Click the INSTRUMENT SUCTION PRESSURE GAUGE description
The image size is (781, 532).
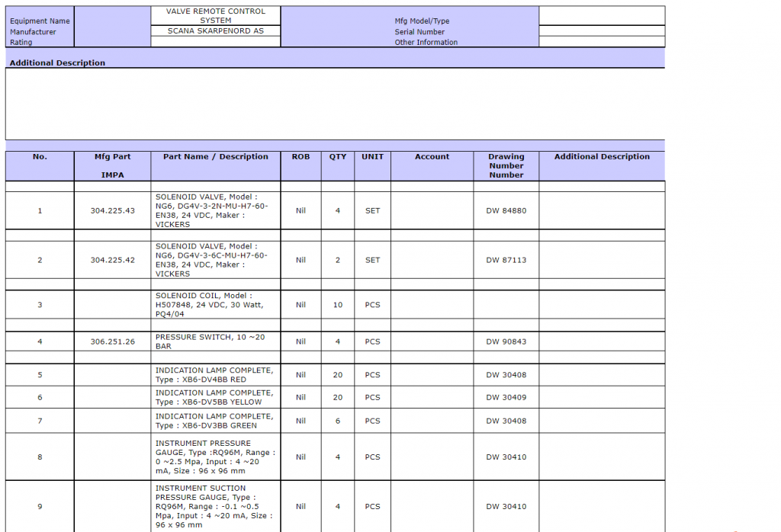pyautogui.click(x=216, y=506)
